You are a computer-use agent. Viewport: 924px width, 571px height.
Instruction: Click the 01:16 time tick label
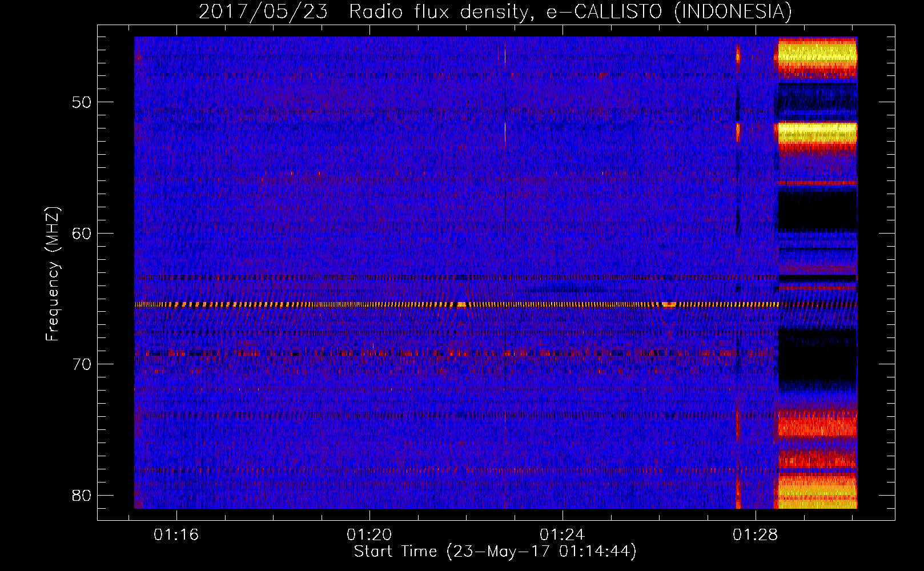coord(176,534)
